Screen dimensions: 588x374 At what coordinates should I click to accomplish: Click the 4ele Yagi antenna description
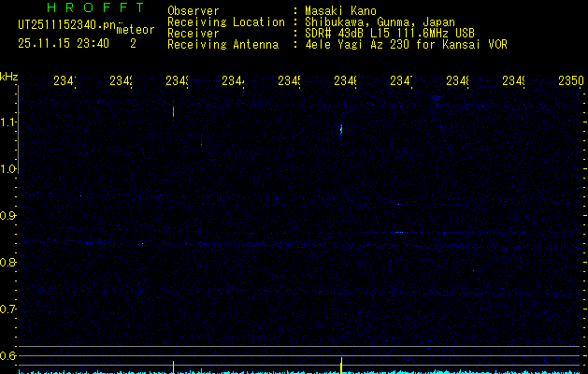[x=406, y=44]
